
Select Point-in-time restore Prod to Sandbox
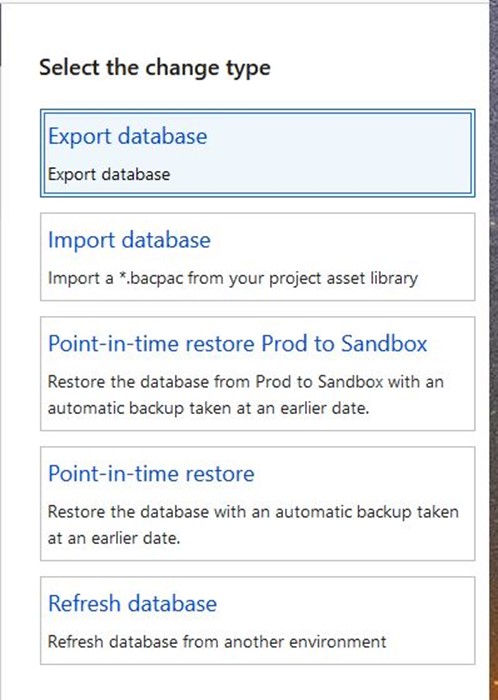coord(238,343)
